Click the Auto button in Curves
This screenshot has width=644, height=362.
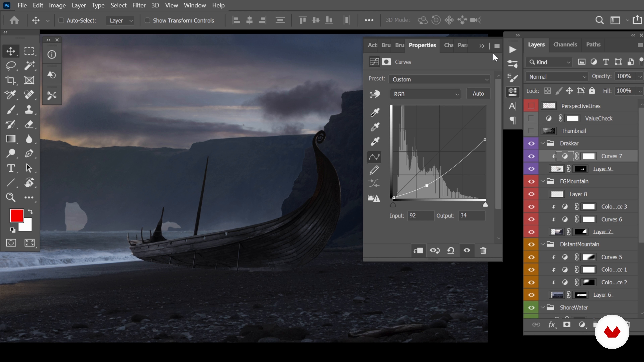click(478, 94)
